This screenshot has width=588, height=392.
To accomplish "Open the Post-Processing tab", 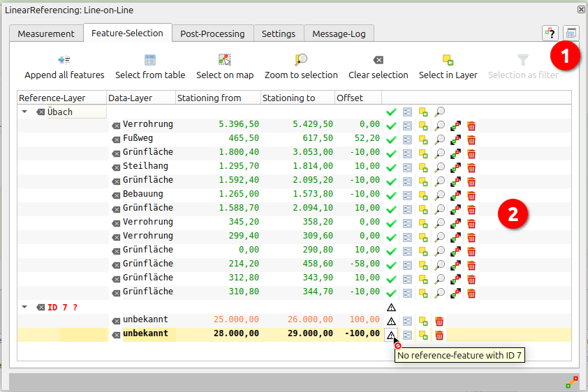I will (212, 33).
